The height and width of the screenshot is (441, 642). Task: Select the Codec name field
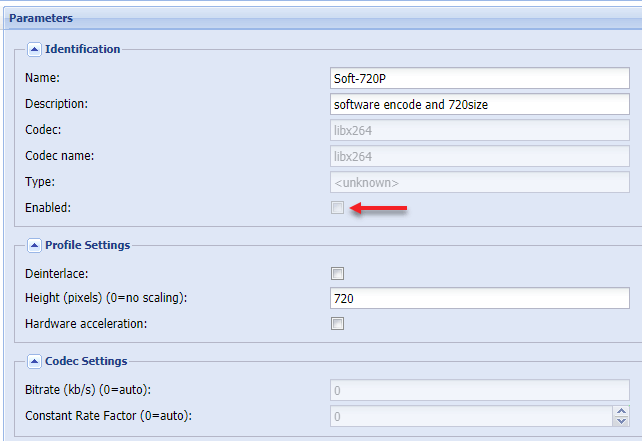pos(478,156)
